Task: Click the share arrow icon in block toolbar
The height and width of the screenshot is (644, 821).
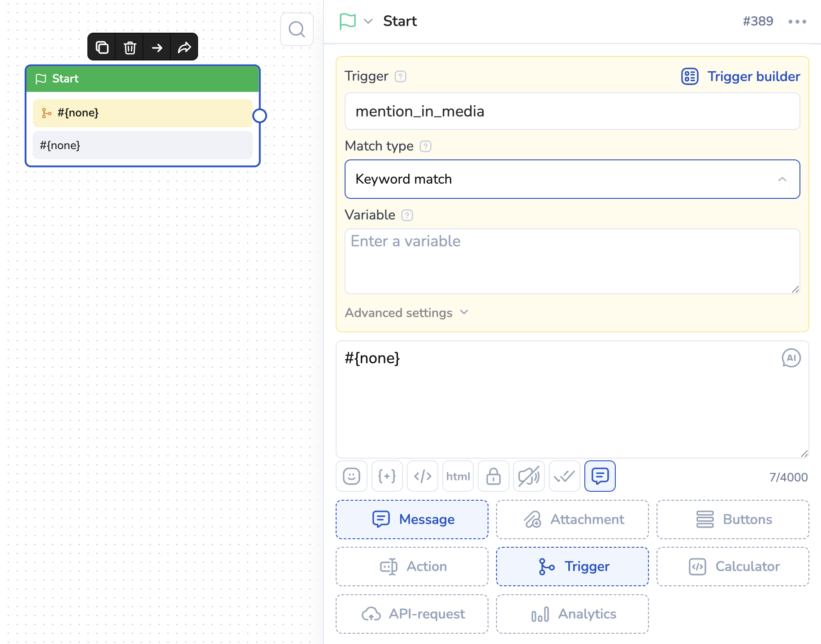Action: click(184, 47)
